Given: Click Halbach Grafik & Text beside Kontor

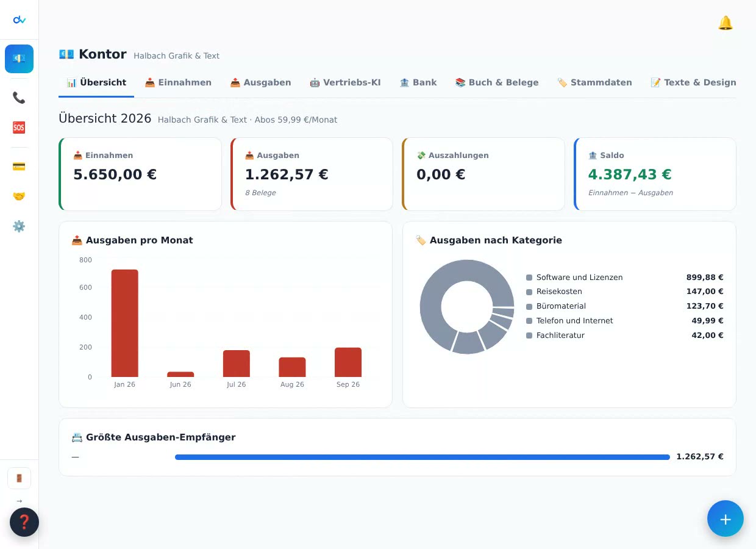Looking at the screenshot, I should point(176,56).
